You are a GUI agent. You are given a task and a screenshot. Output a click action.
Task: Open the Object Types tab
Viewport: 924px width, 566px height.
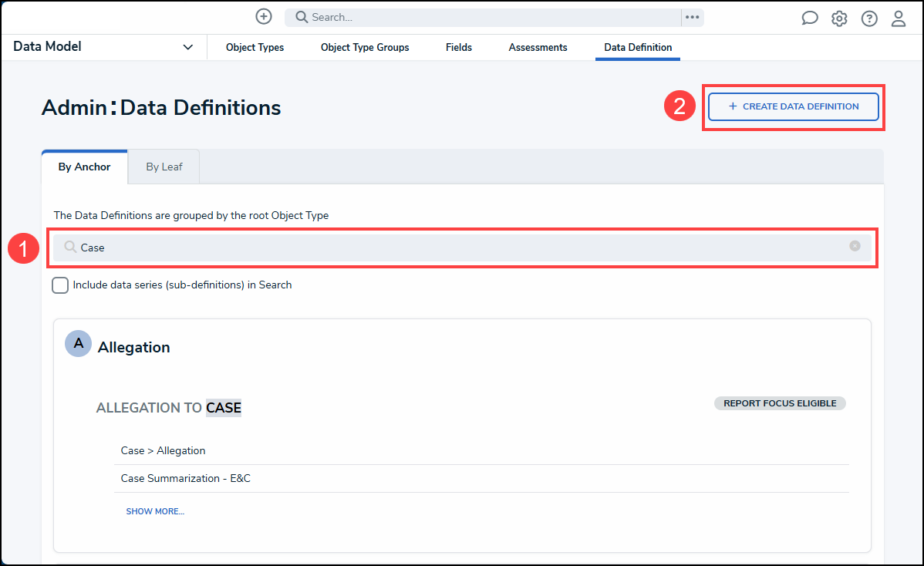coord(255,47)
